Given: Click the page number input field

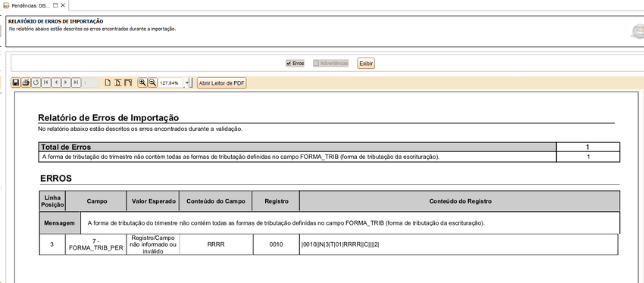Looking at the screenshot, I should pos(90,82).
